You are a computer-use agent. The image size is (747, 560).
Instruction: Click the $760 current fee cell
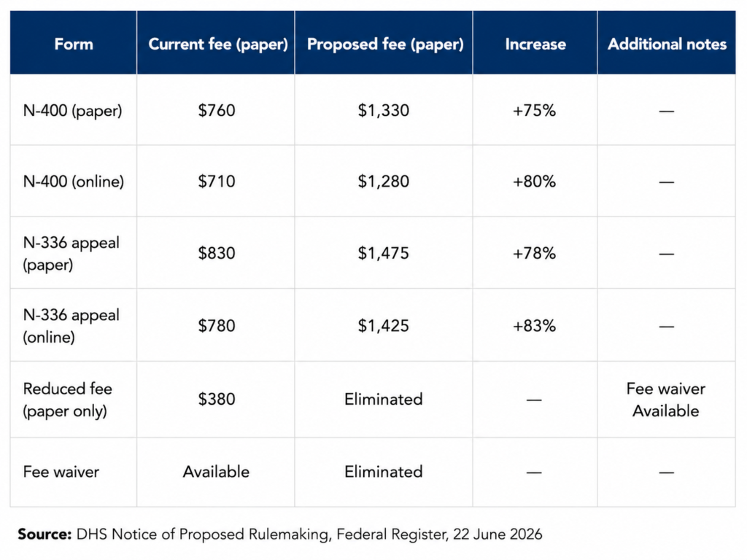217,111
